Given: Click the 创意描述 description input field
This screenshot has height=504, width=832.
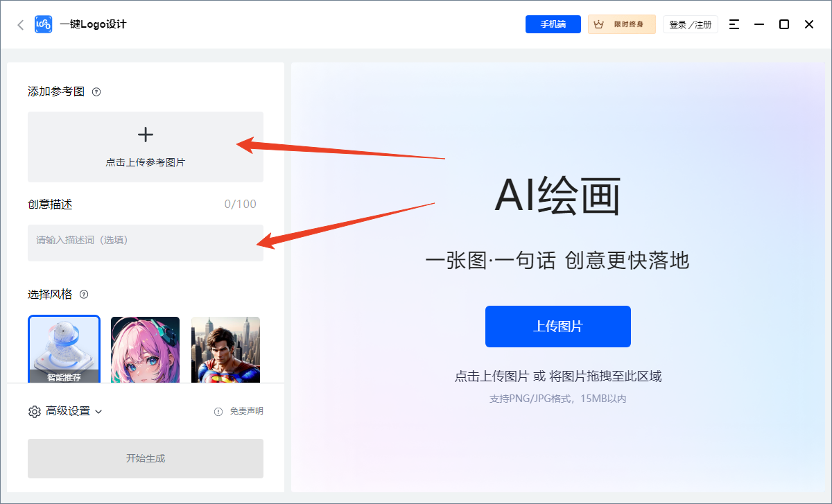Looking at the screenshot, I should pos(146,243).
